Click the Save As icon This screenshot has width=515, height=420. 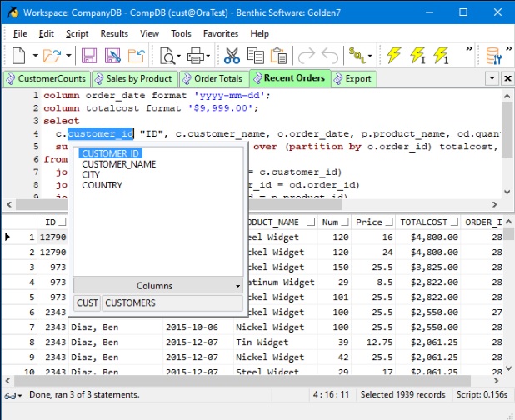(112, 56)
